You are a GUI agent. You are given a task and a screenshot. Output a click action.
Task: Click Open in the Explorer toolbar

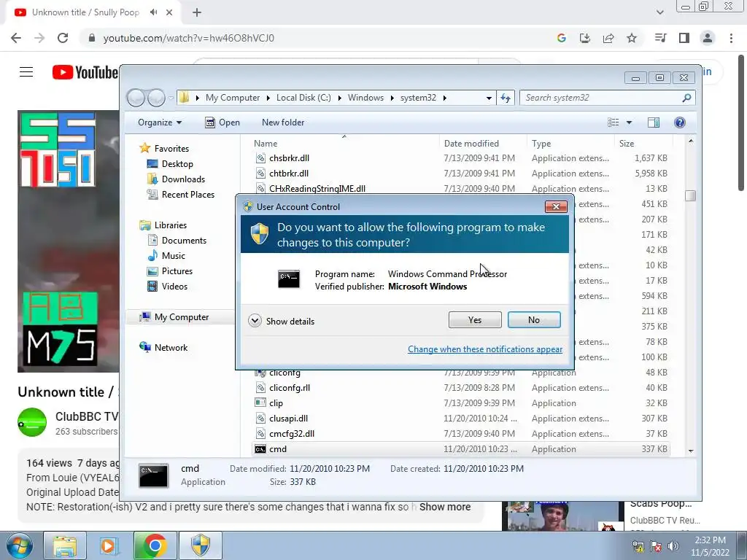222,122
